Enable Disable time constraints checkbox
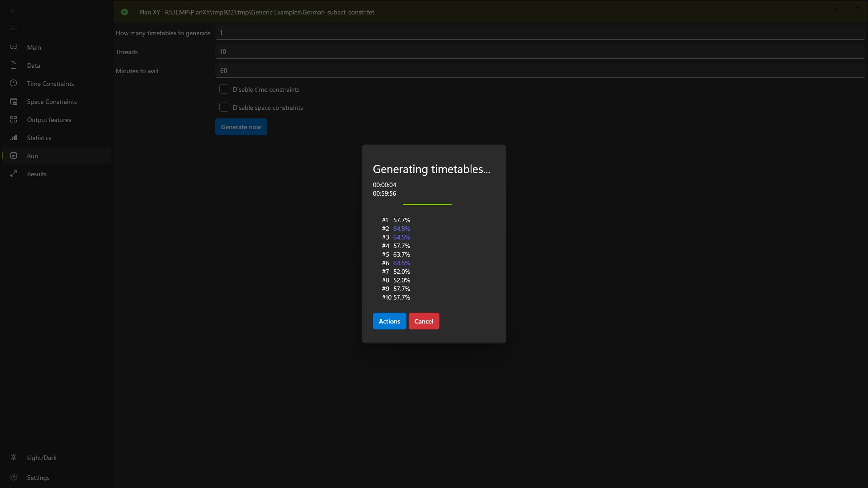Viewport: 868px width, 488px height. [224, 89]
